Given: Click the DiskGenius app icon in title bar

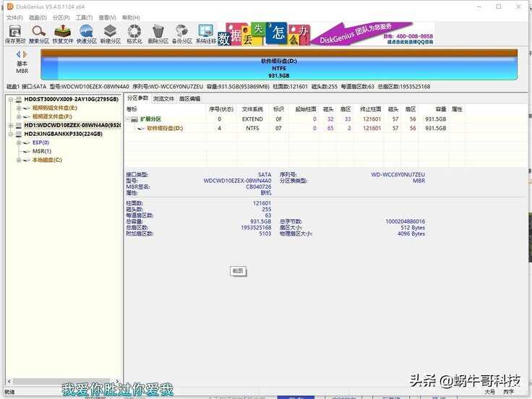Looking at the screenshot, I should tap(10, 7).
